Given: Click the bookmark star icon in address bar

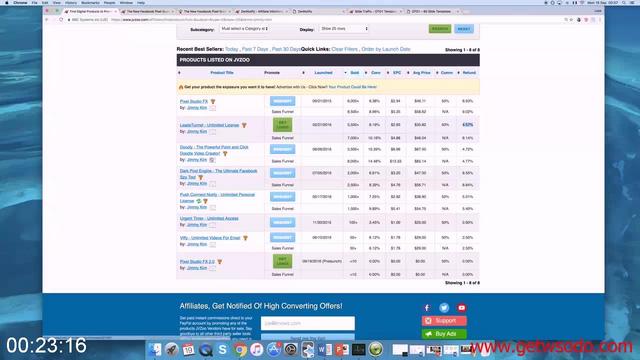Looking at the screenshot, I should pyautogui.click(x=571, y=20).
